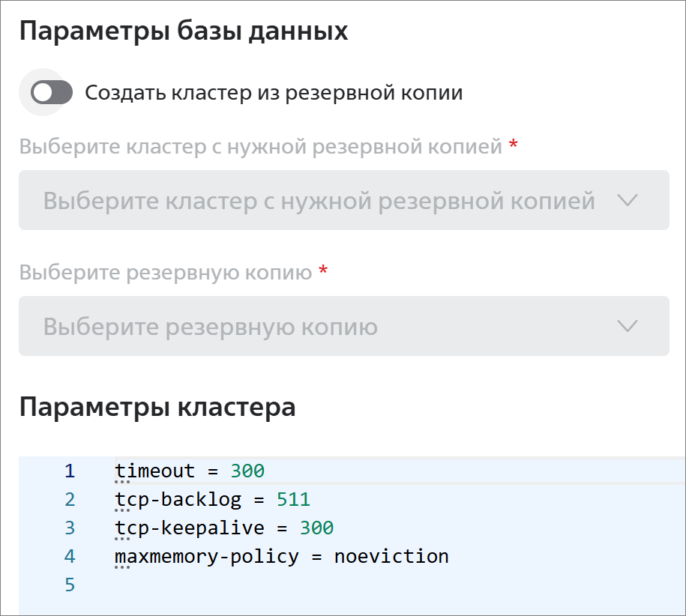The height and width of the screenshot is (616, 686).
Task: Click the 511 value in editor
Action: tap(294, 499)
